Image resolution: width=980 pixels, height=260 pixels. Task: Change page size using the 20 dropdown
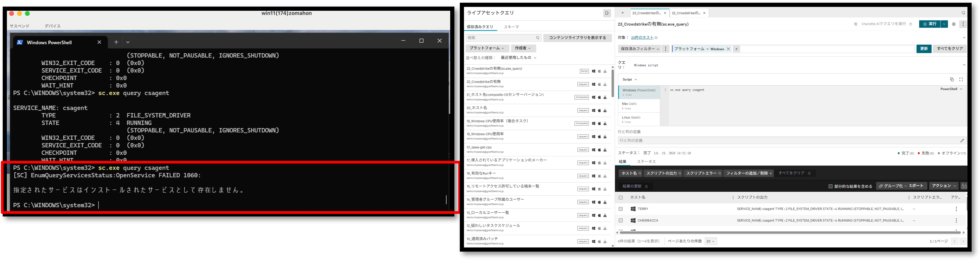point(711,241)
